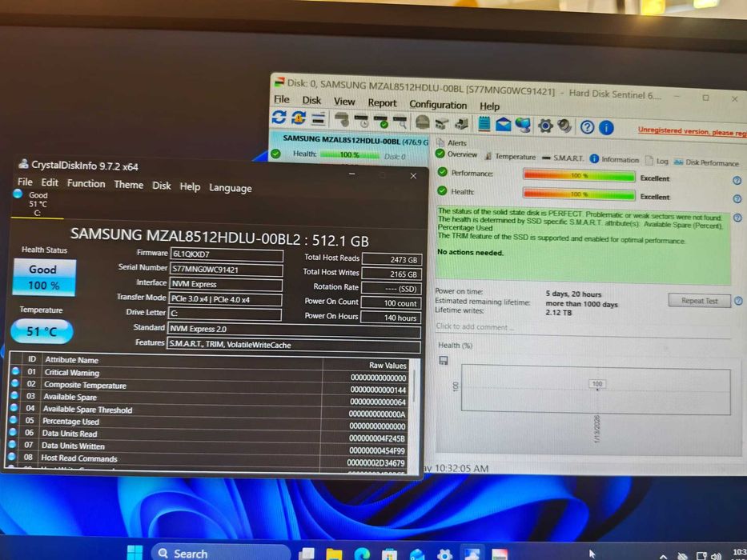Image resolution: width=747 pixels, height=560 pixels.
Task: Click the green Health bar in disk list
Action: point(350,154)
